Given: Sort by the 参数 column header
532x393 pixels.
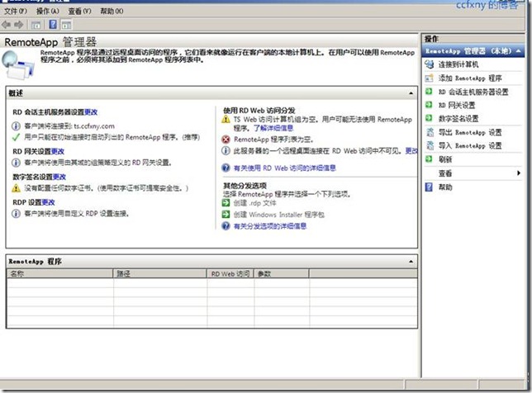Looking at the screenshot, I should click(x=282, y=273).
